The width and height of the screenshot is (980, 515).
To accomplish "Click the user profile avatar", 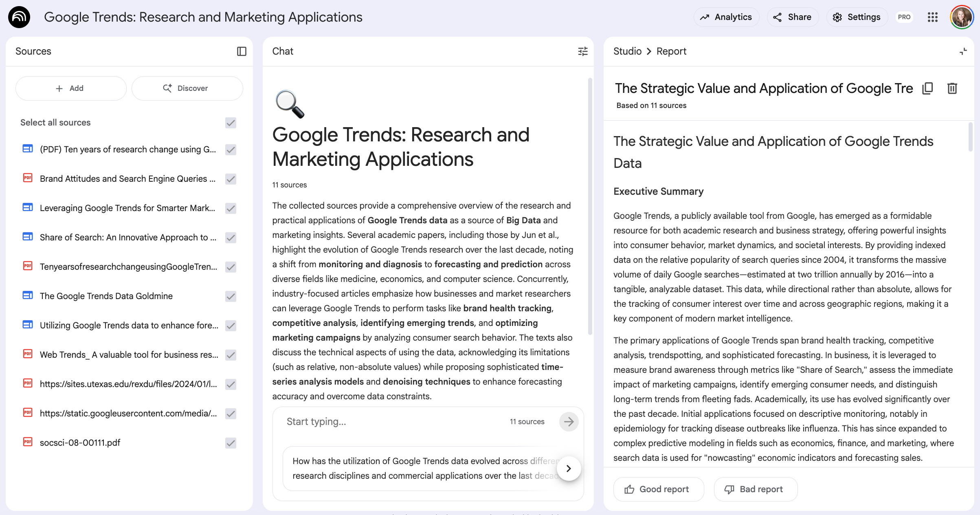I will [961, 17].
